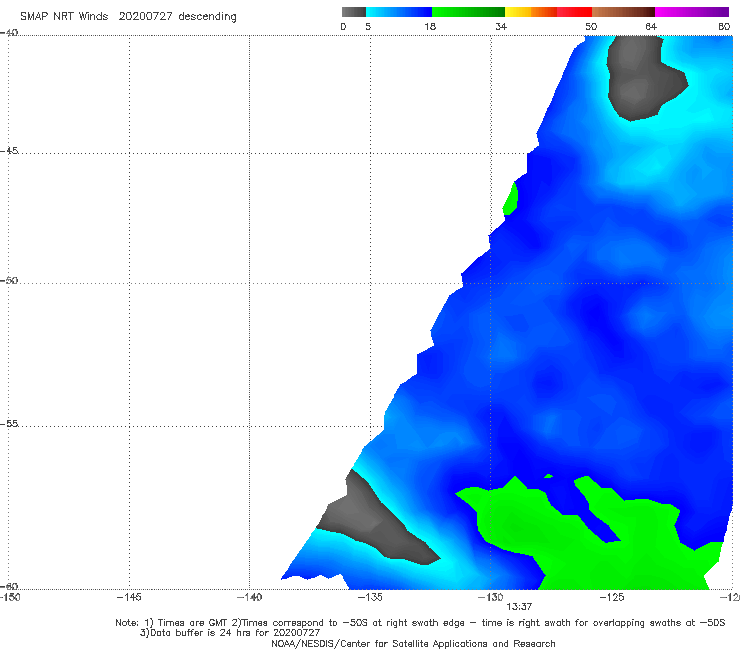Click the swath time label '13:37'
Screen dimensions: 740x650
click(x=519, y=607)
